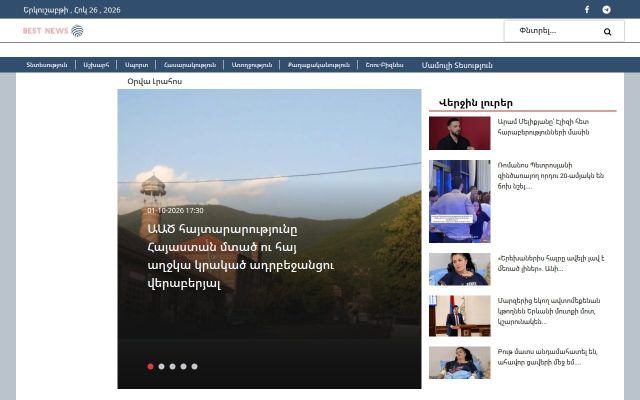Select the fourth slider dot

(183, 367)
